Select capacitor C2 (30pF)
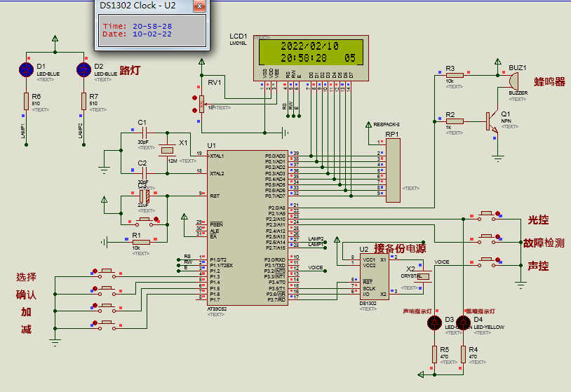571x392 pixels. click(144, 173)
